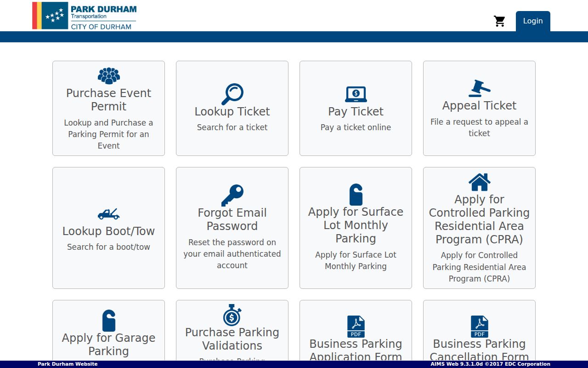Select the Lookup Boot/Tow heading
The image size is (588, 368).
(x=109, y=231)
